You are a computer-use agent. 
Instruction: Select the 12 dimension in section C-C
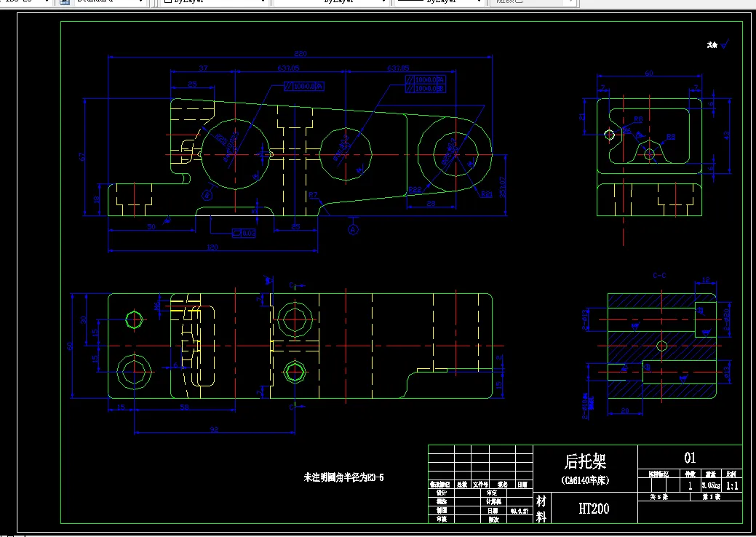(705, 280)
